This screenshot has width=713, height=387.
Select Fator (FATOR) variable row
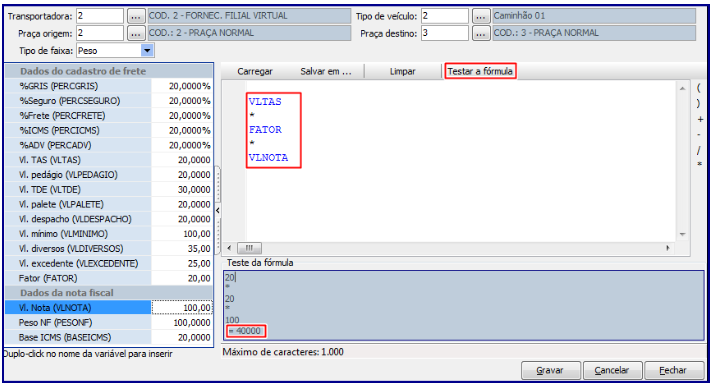[x=108, y=278]
